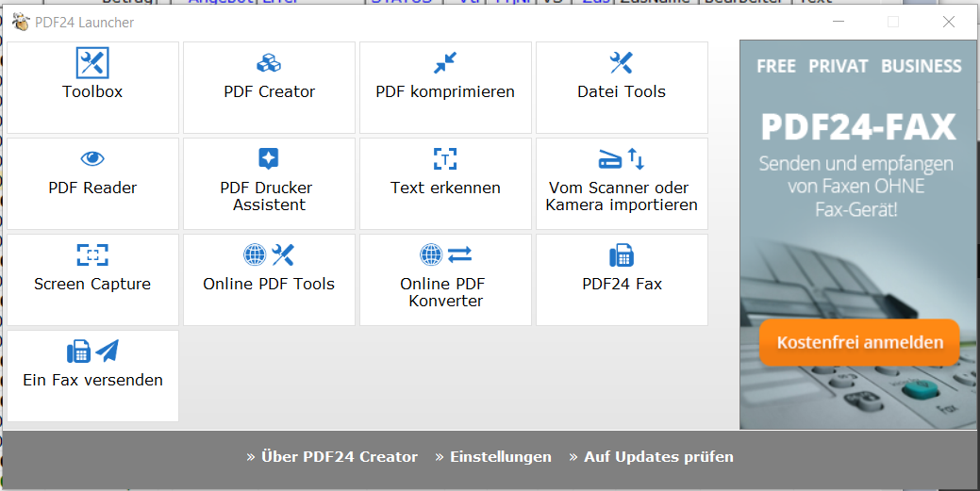Click the PDF Reader eye icon
The height and width of the screenshot is (491, 980).
point(92,158)
